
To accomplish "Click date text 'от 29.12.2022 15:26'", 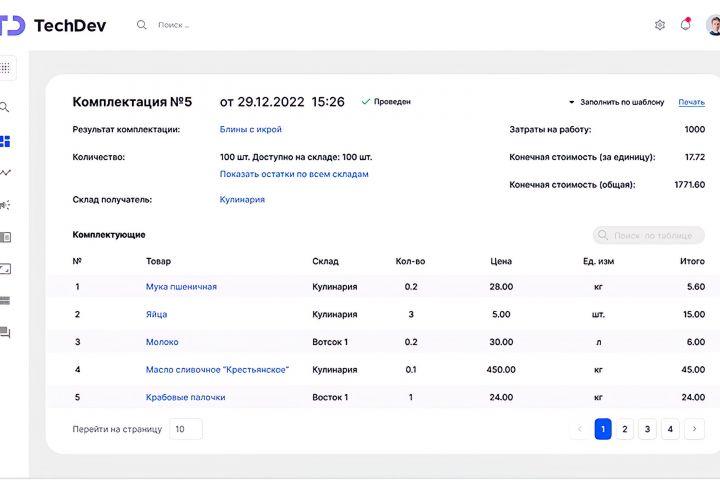I will tap(282, 102).
